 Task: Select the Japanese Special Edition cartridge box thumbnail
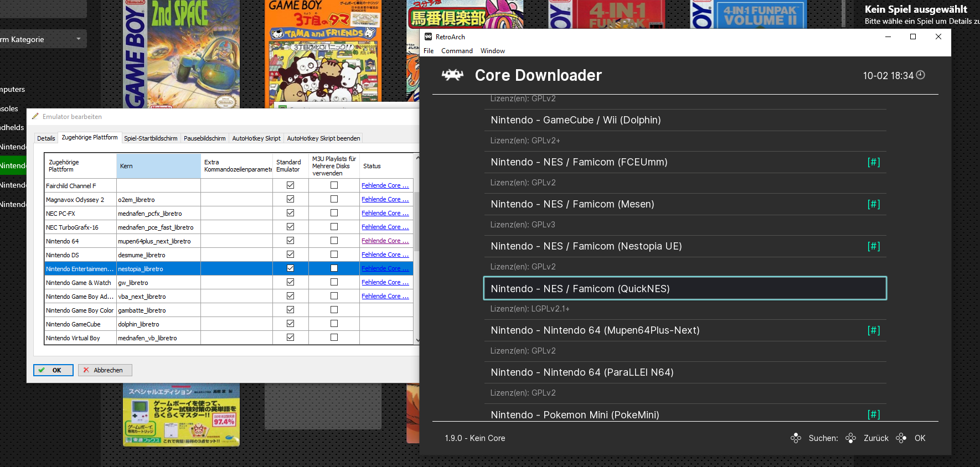click(181, 415)
